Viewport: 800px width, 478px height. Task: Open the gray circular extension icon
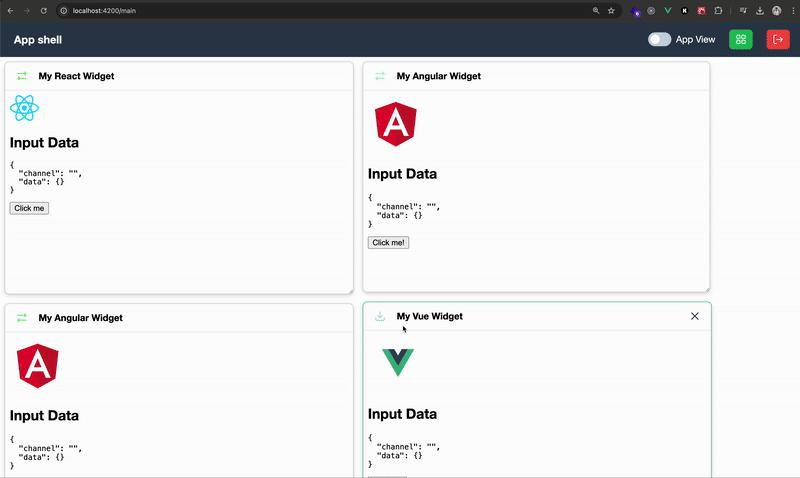coord(651,11)
